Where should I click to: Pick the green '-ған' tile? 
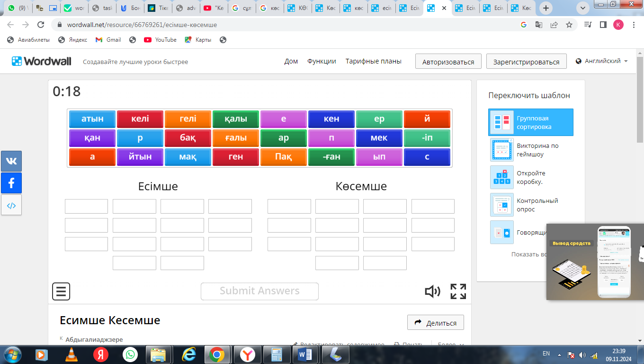point(331,157)
